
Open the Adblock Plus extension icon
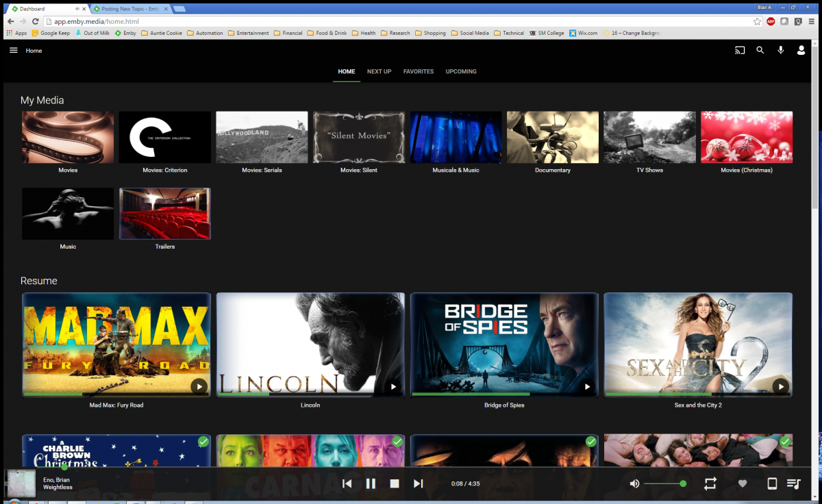pos(771,21)
